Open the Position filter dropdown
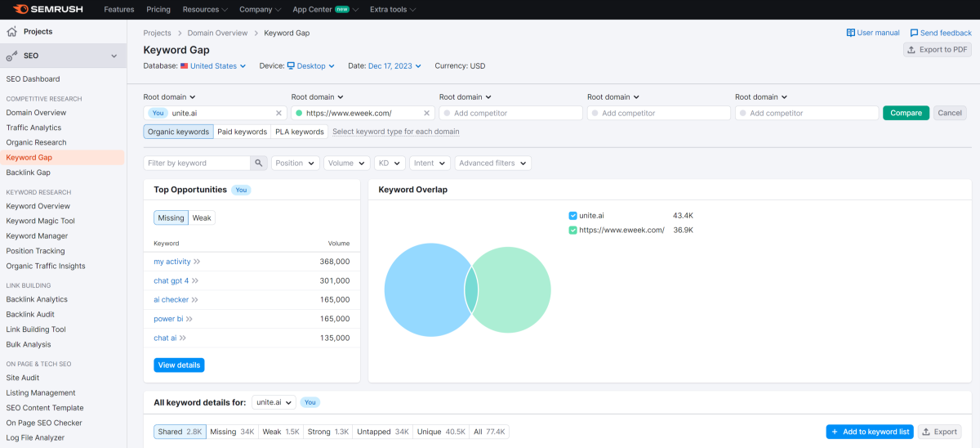 pos(295,164)
